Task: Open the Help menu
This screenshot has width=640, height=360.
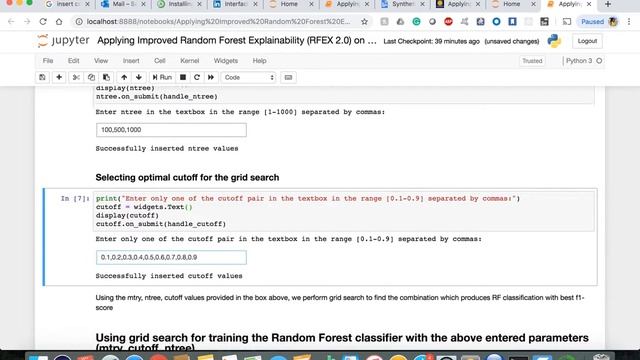Action: 259,60
